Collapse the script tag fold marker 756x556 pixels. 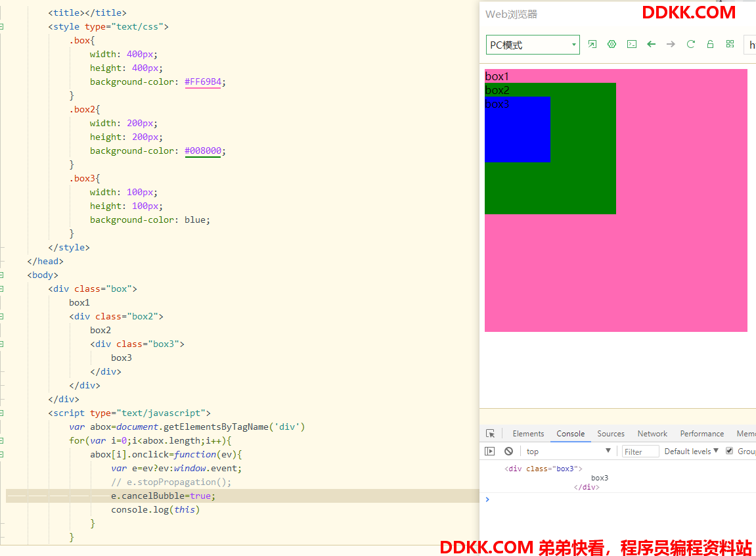2,413
